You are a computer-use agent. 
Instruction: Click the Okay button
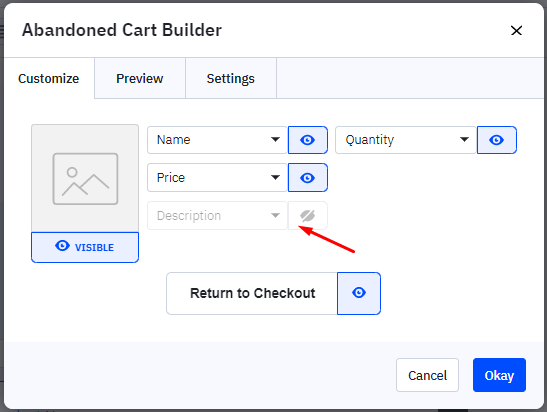click(x=499, y=375)
